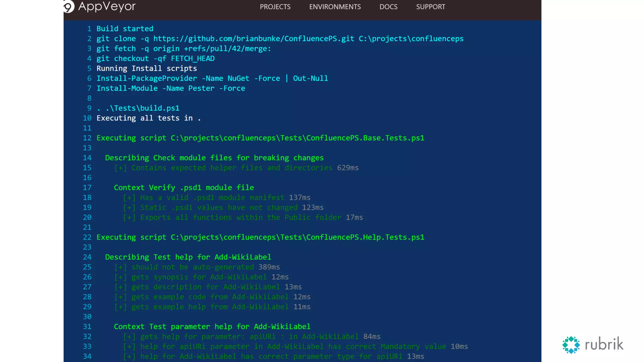Click the git fetch origin line
The width and height of the screenshot is (644, 362).
click(183, 49)
